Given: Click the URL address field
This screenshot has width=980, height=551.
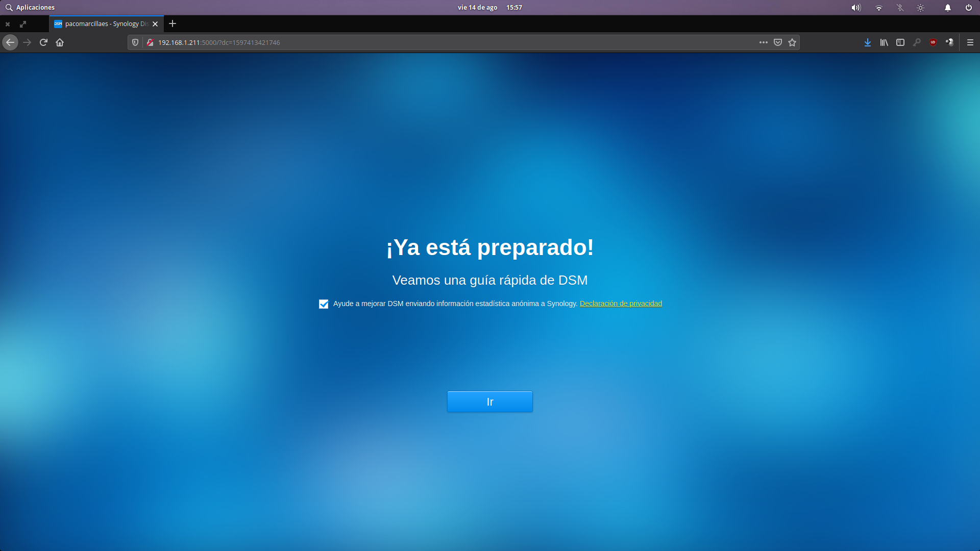Looking at the screenshot, I should click(x=408, y=43).
